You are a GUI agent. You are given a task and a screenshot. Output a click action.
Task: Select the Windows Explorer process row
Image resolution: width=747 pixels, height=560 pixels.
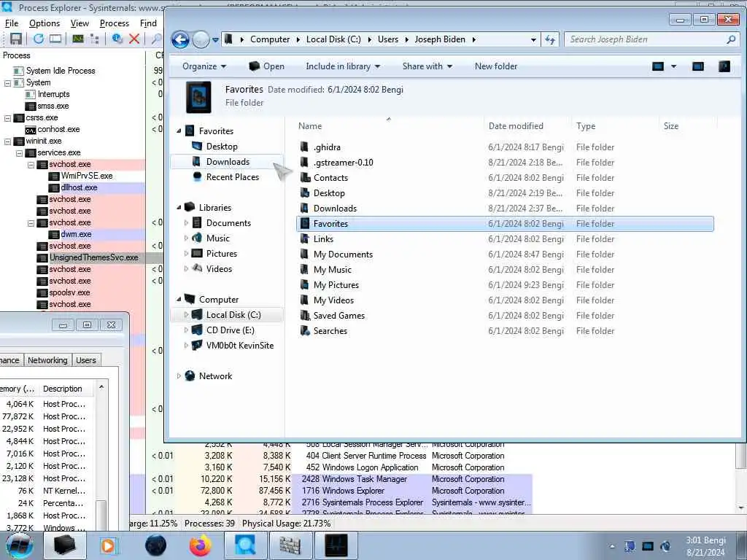[x=331, y=491]
